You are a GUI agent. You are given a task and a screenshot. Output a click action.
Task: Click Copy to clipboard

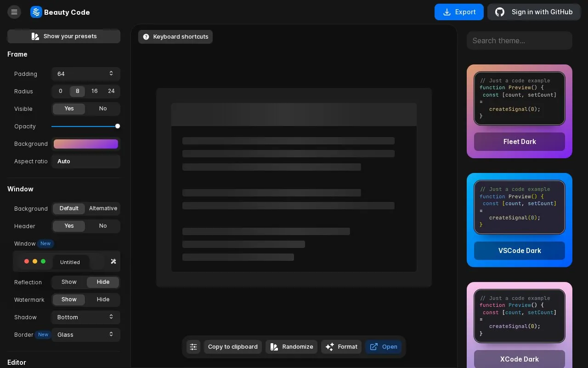[x=233, y=347]
